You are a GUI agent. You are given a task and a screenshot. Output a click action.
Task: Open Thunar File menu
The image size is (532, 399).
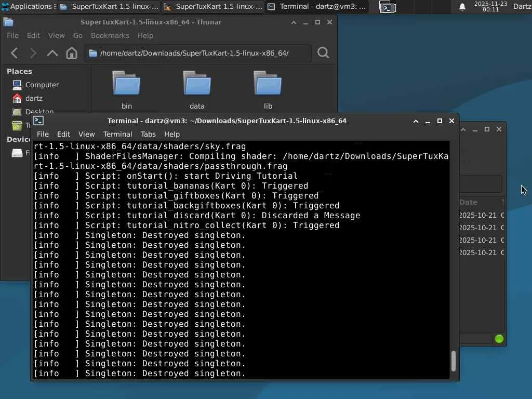(x=12, y=35)
